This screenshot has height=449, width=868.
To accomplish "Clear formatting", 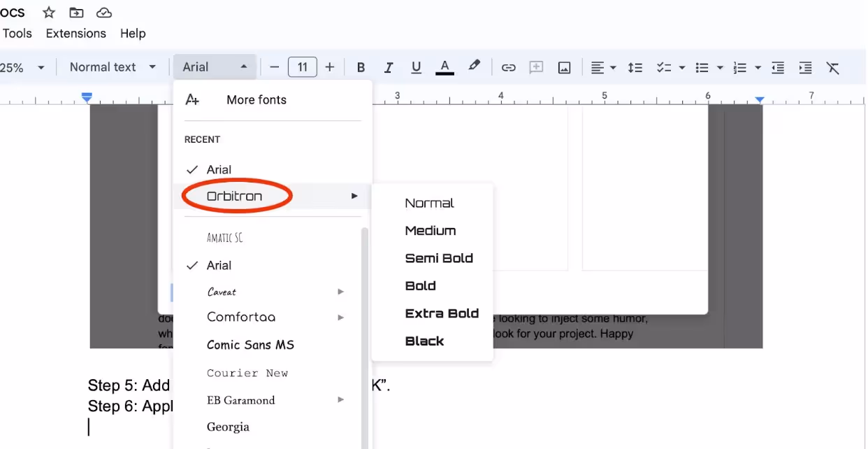I will pyautogui.click(x=832, y=67).
